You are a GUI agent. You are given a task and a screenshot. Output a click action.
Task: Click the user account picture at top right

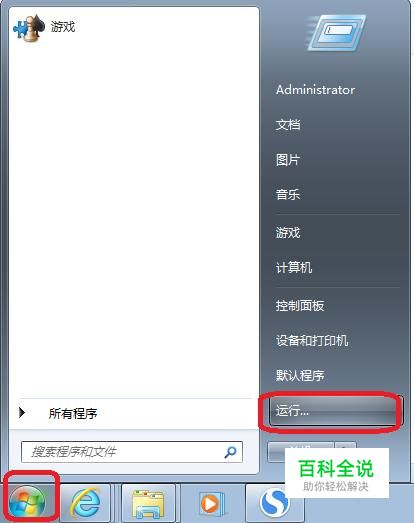(336, 33)
